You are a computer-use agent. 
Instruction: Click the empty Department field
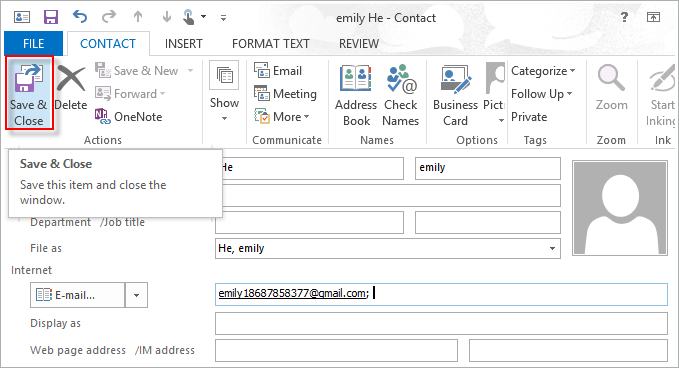[x=309, y=223]
